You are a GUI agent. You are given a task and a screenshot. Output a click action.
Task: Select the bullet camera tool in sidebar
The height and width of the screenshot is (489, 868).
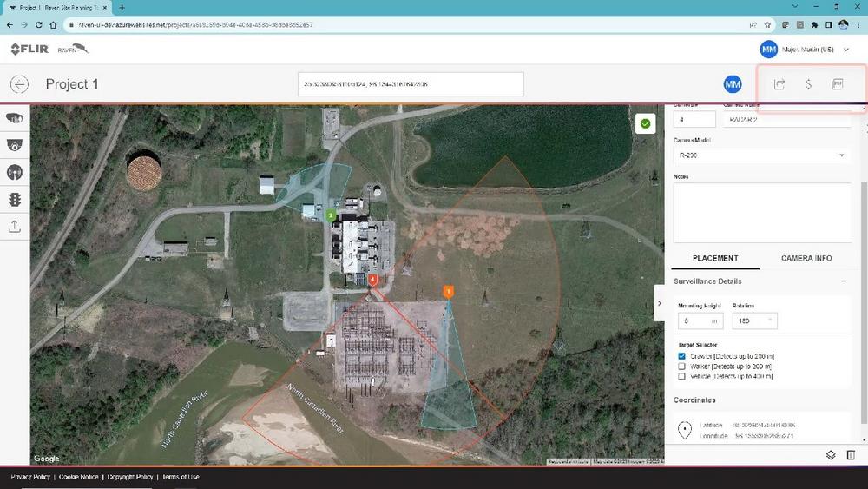pyautogui.click(x=15, y=117)
